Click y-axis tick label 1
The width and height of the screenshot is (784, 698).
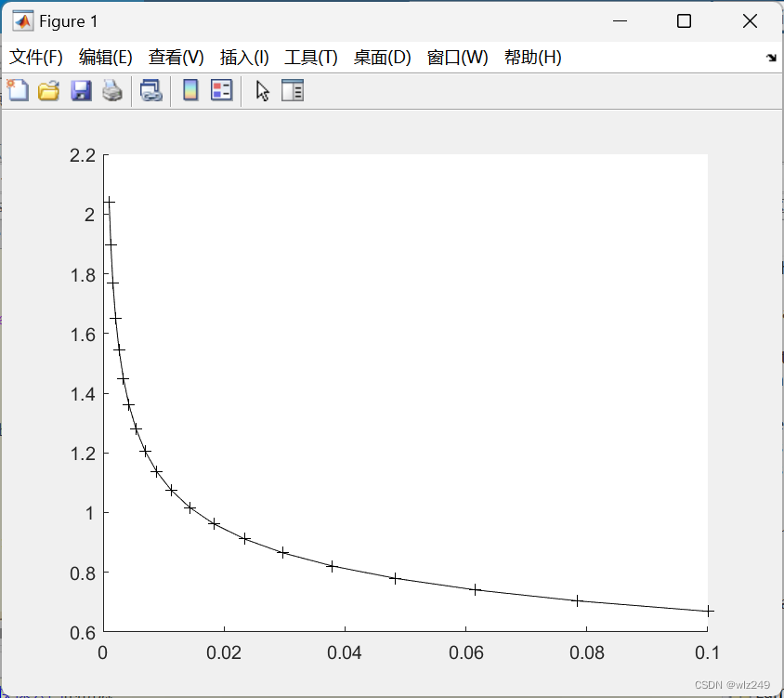coord(90,513)
